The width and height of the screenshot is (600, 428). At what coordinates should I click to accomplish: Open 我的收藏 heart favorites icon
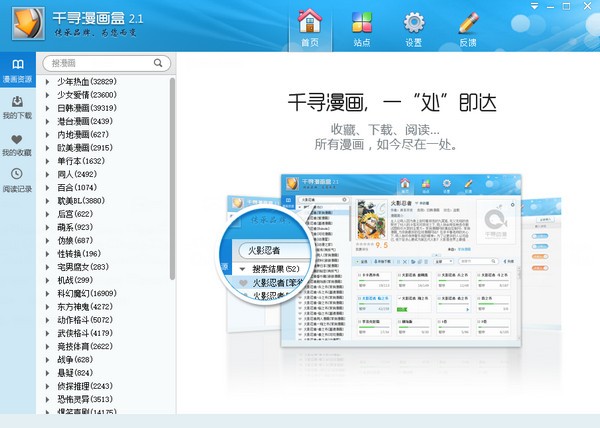[17, 145]
